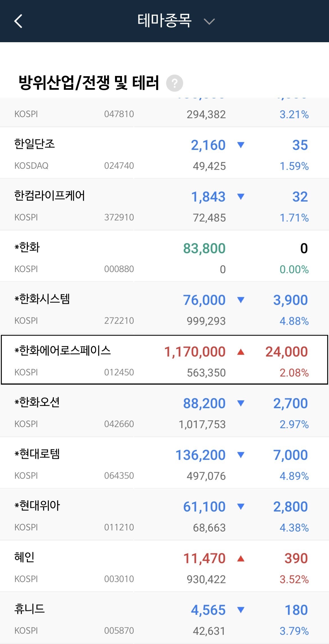Open the help question mark icon
The image size is (329, 644).
point(175,83)
